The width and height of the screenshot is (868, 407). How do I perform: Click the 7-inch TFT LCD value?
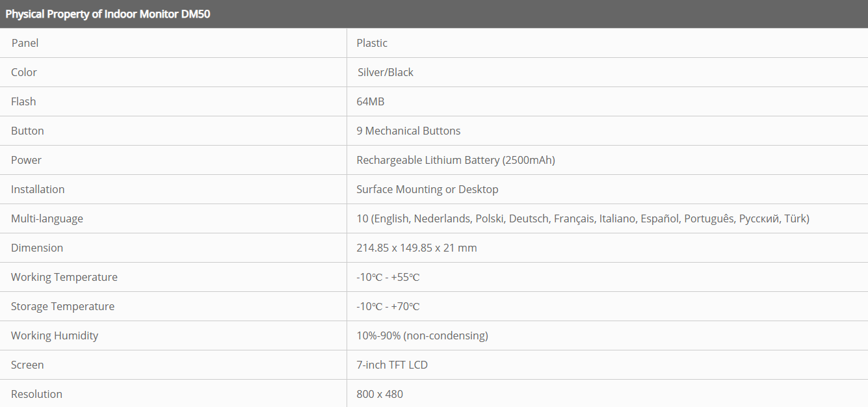(x=392, y=365)
